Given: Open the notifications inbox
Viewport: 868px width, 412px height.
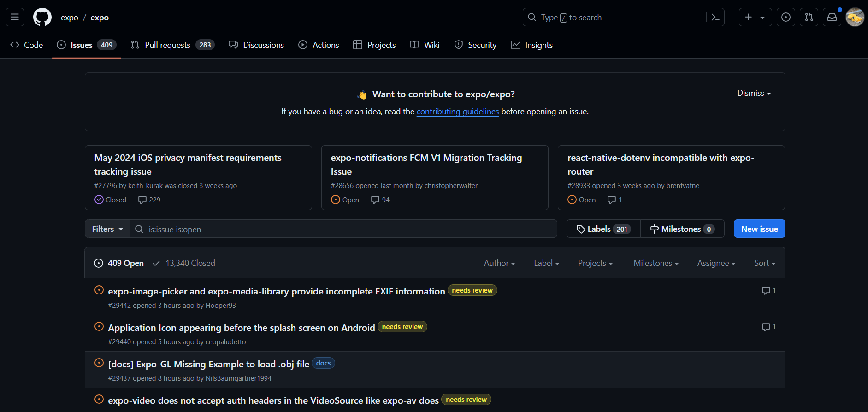Looking at the screenshot, I should [832, 17].
